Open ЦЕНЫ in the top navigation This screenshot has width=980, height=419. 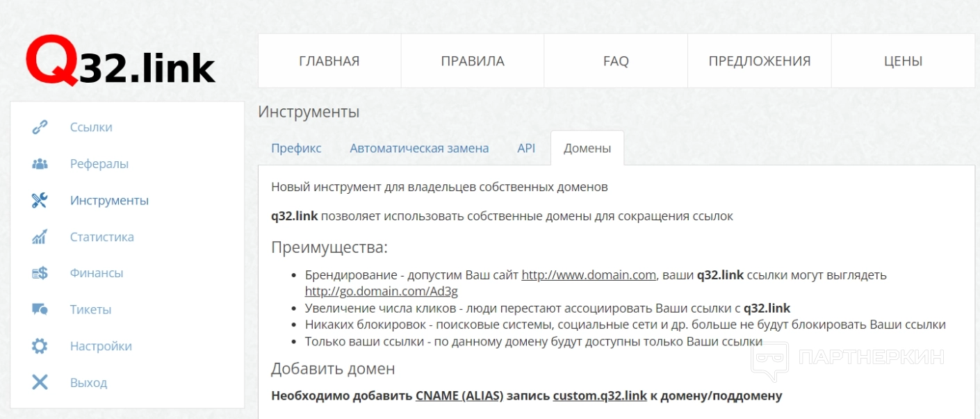point(904,60)
